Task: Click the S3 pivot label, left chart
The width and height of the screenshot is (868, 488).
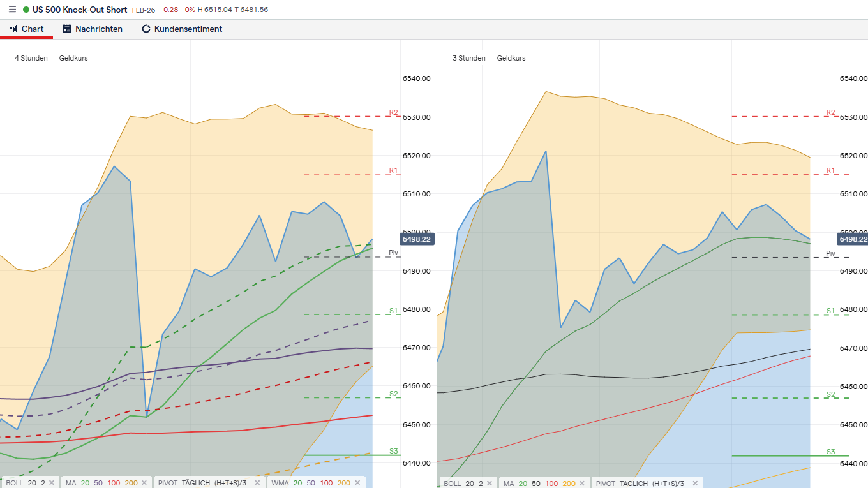Action: tap(394, 451)
